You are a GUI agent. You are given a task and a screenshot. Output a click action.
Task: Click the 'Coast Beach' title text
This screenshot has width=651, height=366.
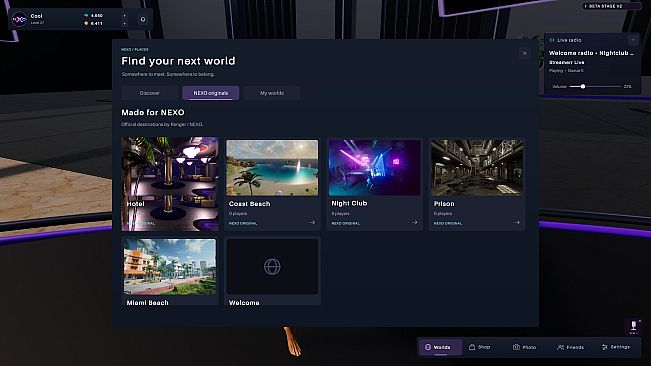pos(250,204)
